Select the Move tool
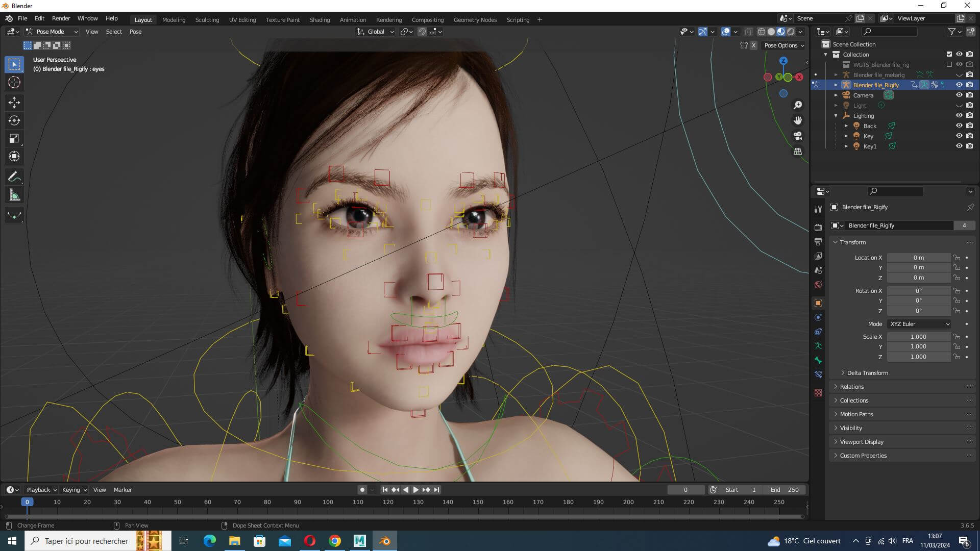Image resolution: width=980 pixels, height=551 pixels. click(14, 103)
